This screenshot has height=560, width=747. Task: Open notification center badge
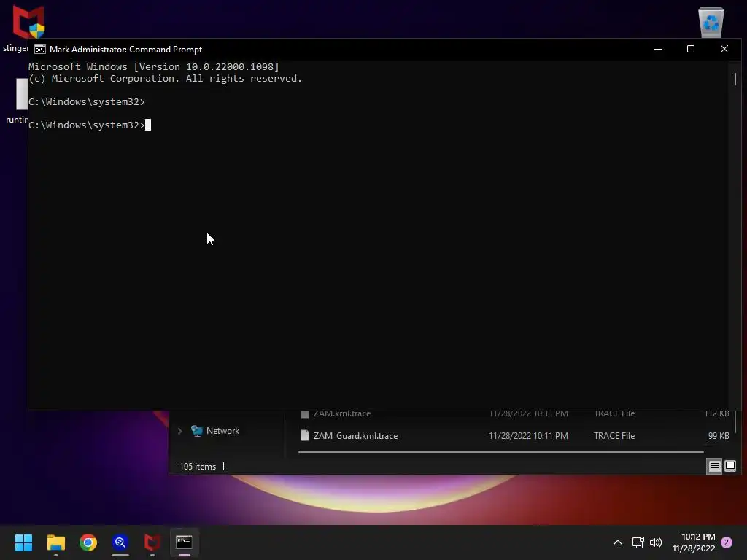click(x=727, y=542)
